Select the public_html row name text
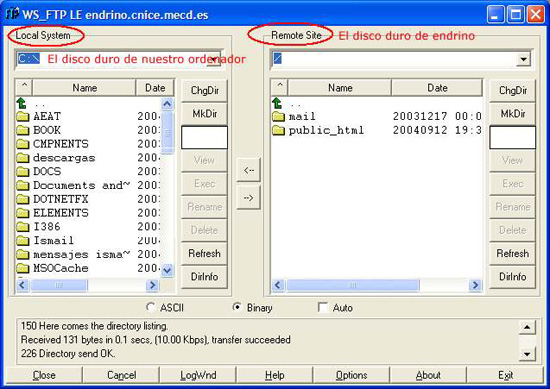 (326, 130)
